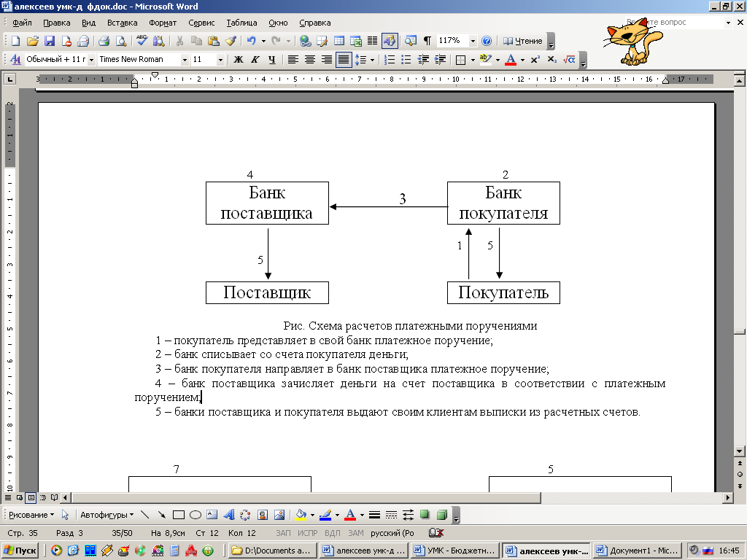Click the Copy icon in the toolbar

click(196, 41)
